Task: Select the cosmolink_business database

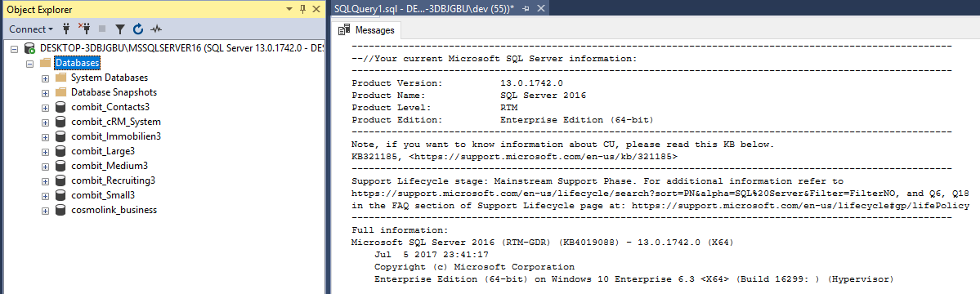Action: click(114, 210)
